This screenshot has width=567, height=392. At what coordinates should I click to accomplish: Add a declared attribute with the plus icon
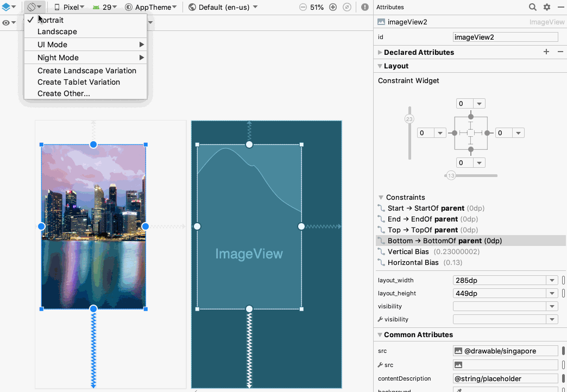(x=546, y=52)
